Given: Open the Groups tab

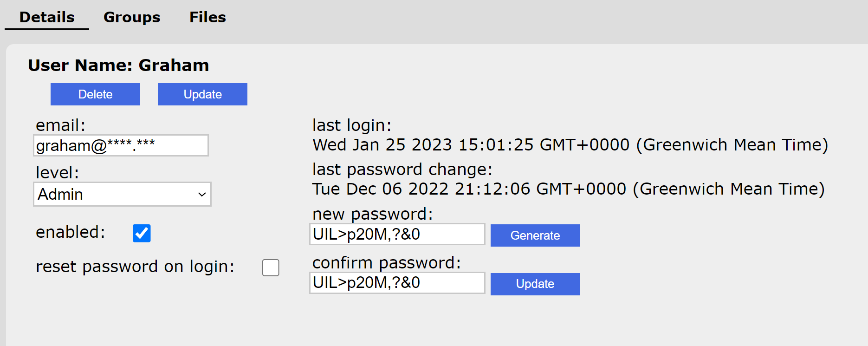Looking at the screenshot, I should click(132, 17).
